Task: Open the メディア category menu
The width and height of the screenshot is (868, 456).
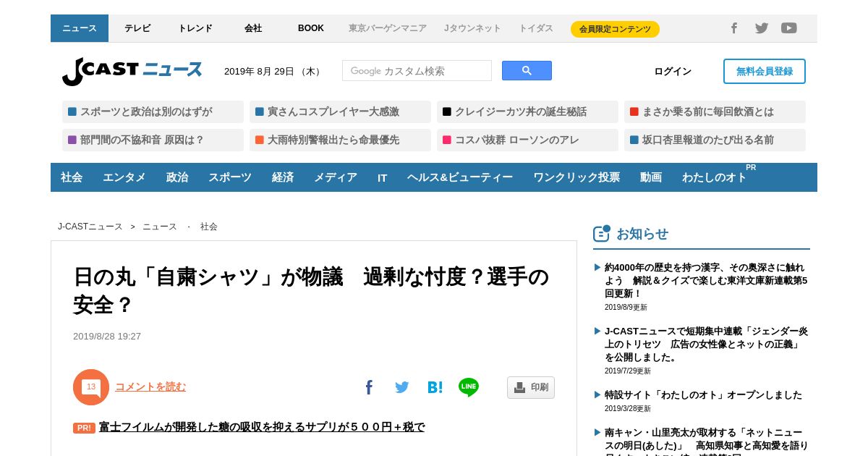Action: [336, 177]
